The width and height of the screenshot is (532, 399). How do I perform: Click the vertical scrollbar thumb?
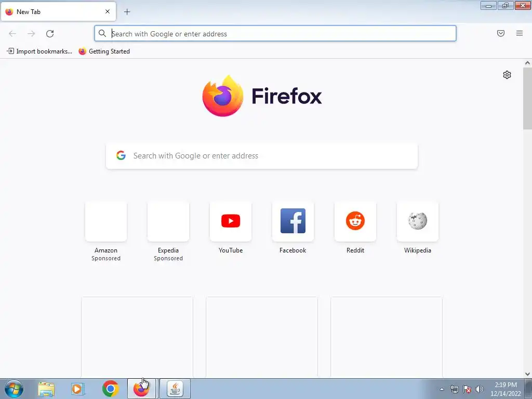coord(527,98)
